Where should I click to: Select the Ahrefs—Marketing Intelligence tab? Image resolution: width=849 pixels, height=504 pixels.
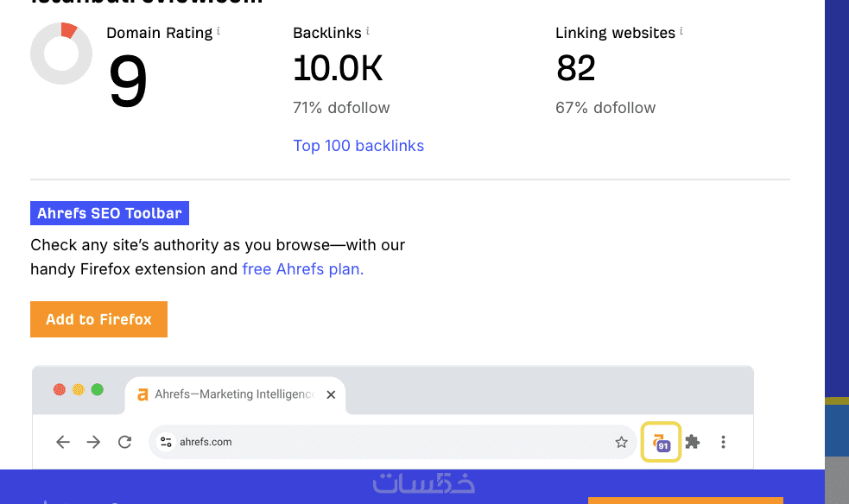pos(229,394)
